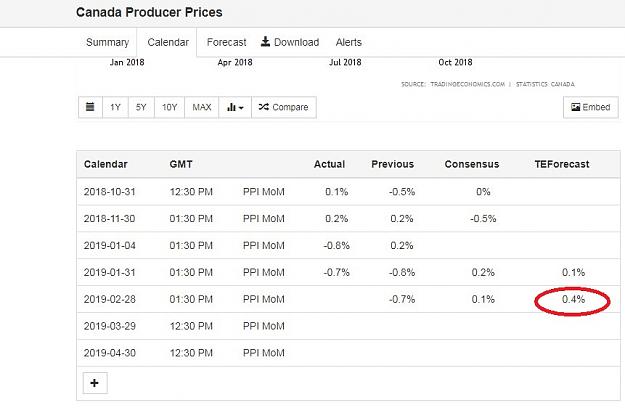Click the calendar date-range icon button
This screenshot has width=625, height=413.
(90, 107)
